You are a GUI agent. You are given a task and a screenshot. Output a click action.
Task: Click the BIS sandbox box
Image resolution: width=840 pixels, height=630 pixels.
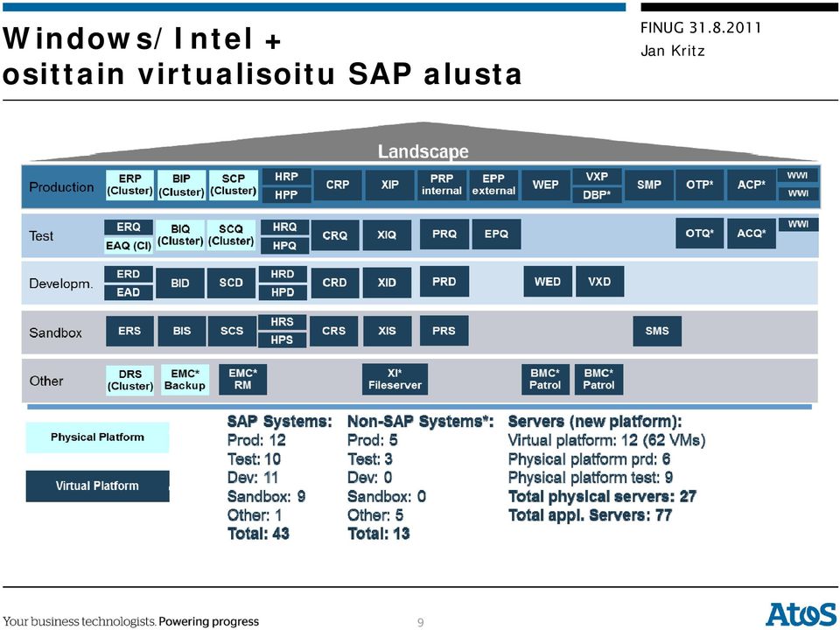tap(182, 331)
